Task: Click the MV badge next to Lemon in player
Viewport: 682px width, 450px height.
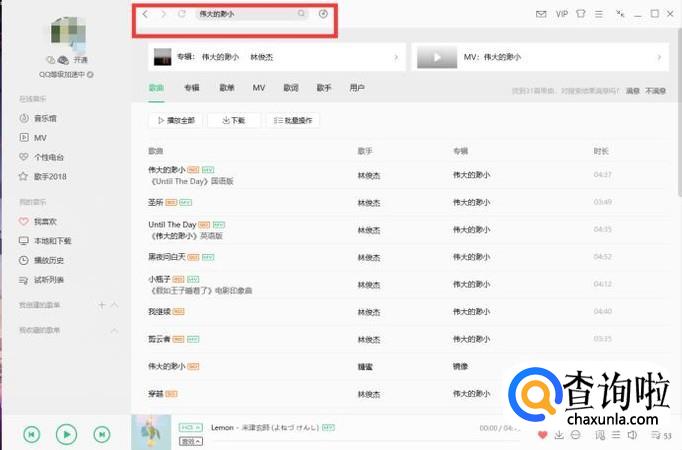Action: pos(329,428)
